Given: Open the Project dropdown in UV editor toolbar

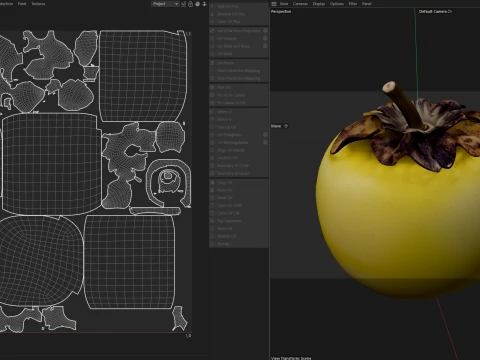Looking at the screenshot, I should click(x=165, y=4).
